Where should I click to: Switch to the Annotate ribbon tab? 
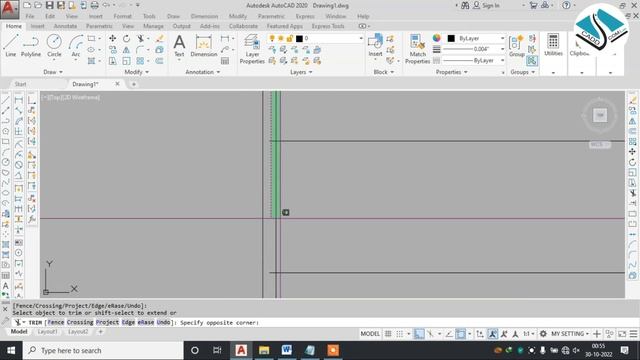[x=65, y=26]
